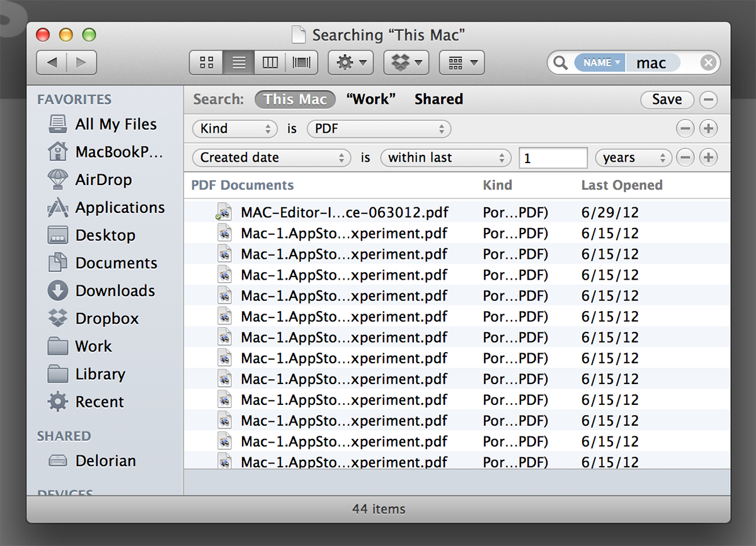Select "Work" search scope

(x=371, y=100)
